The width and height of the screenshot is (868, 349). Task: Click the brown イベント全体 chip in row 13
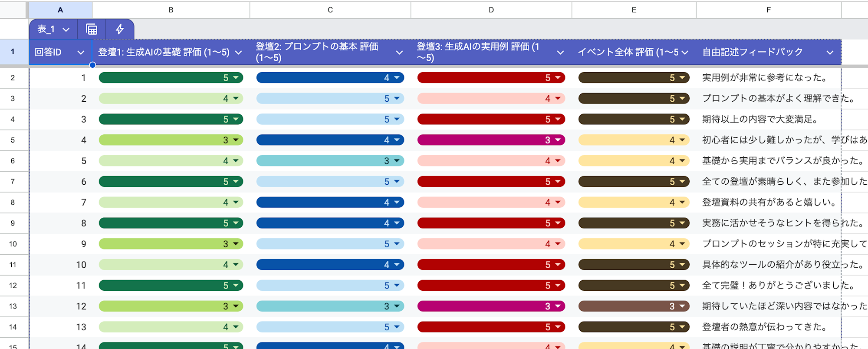pyautogui.click(x=634, y=306)
